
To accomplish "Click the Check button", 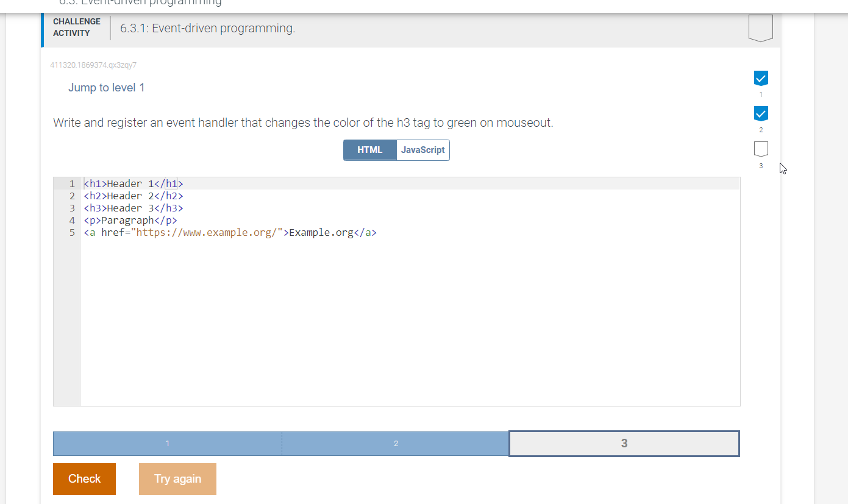I will 84,479.
